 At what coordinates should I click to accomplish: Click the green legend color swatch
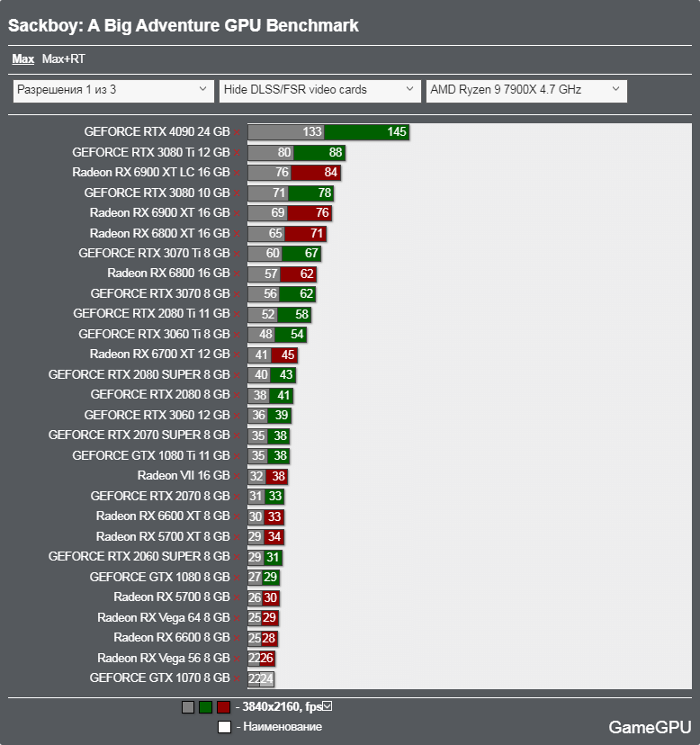(205, 707)
